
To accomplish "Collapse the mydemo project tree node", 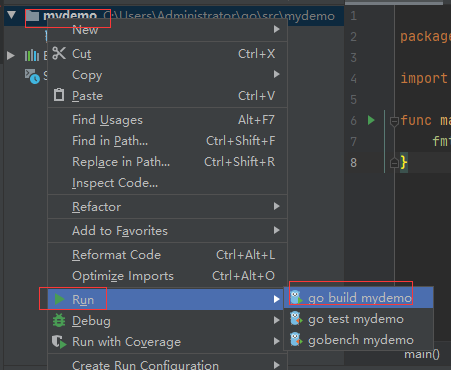I will pyautogui.click(x=12, y=15).
